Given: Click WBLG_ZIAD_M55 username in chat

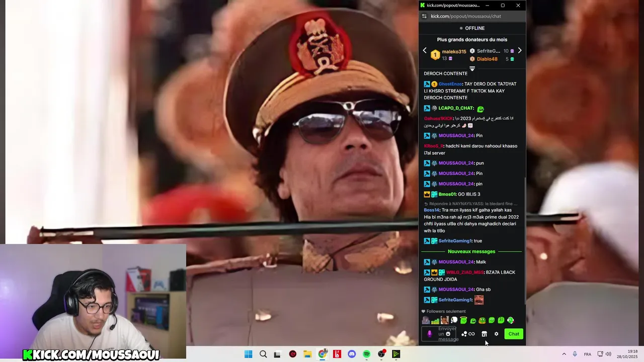Looking at the screenshot, I should pyautogui.click(x=465, y=273).
